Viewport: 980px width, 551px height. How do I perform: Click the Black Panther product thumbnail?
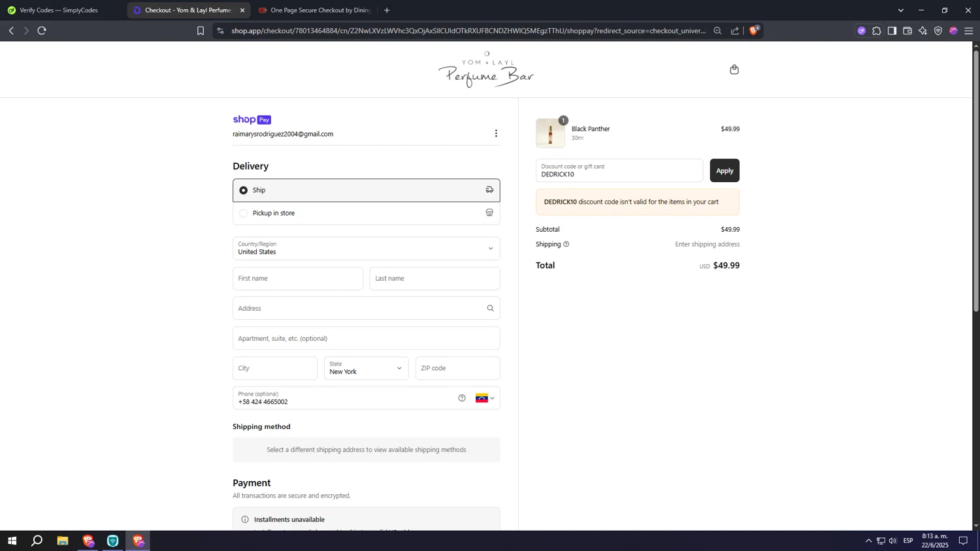550,133
